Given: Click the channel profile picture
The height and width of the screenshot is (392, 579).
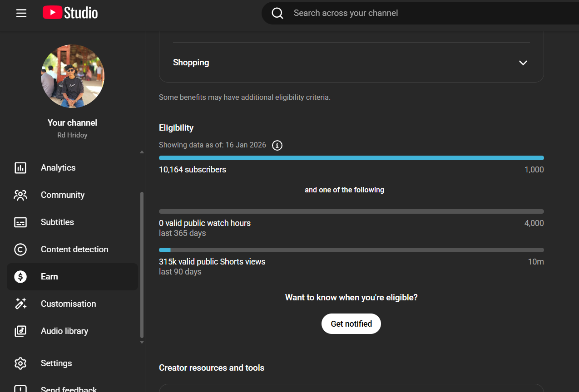Looking at the screenshot, I should click(73, 76).
